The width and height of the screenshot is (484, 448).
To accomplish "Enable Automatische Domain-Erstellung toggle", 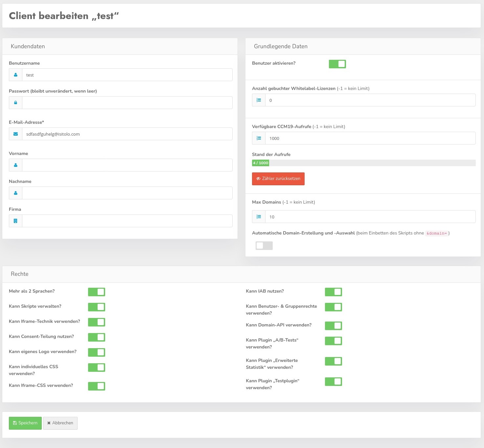I will point(264,246).
